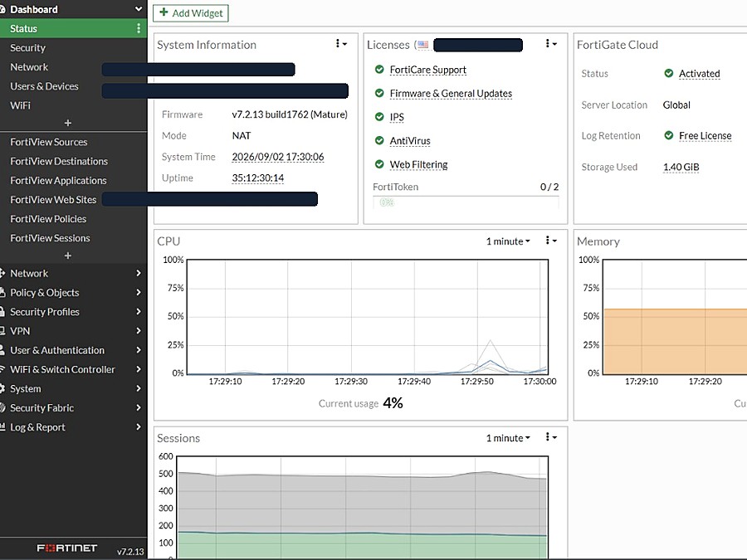Click the AntiVirus license link
This screenshot has height=560, width=747.
point(410,140)
